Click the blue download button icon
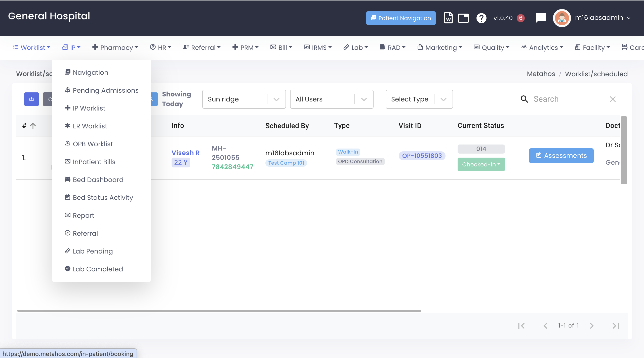Image resolution: width=644 pixels, height=358 pixels. tap(31, 99)
